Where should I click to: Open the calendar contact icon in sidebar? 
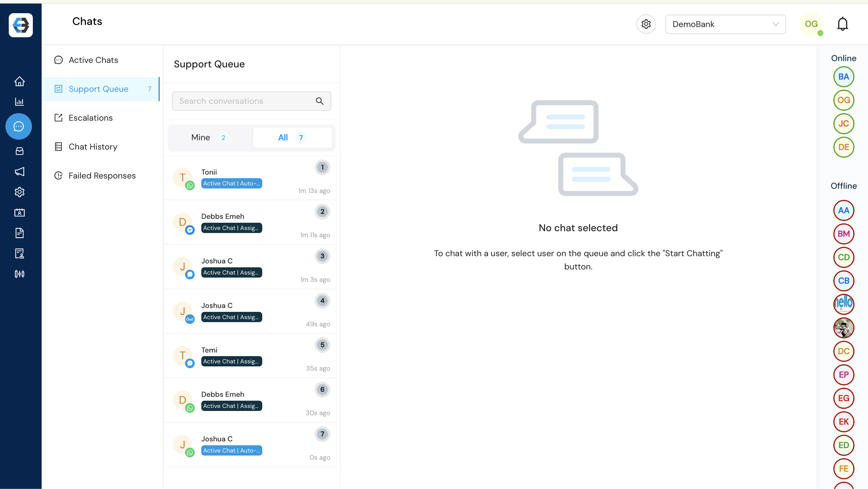point(20,213)
